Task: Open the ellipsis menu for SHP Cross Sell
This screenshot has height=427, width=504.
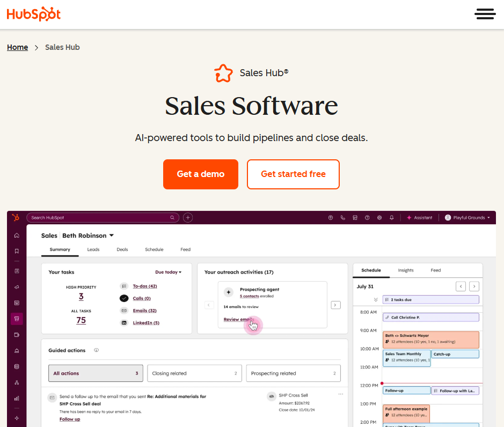Action: 341,394
